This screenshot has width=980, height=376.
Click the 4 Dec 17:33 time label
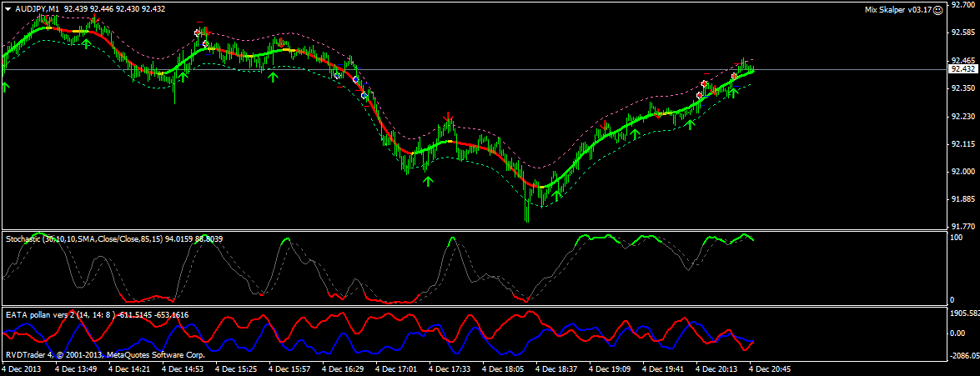(x=450, y=370)
